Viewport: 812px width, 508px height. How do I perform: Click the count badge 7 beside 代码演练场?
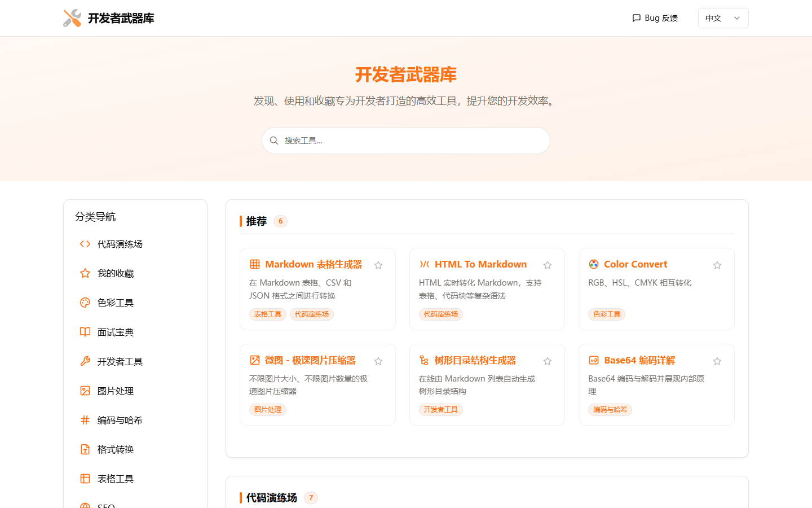(x=311, y=498)
